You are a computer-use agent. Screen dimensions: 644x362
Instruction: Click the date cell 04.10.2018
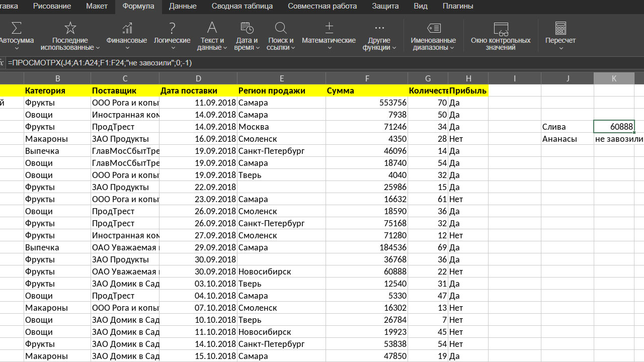[x=198, y=296]
